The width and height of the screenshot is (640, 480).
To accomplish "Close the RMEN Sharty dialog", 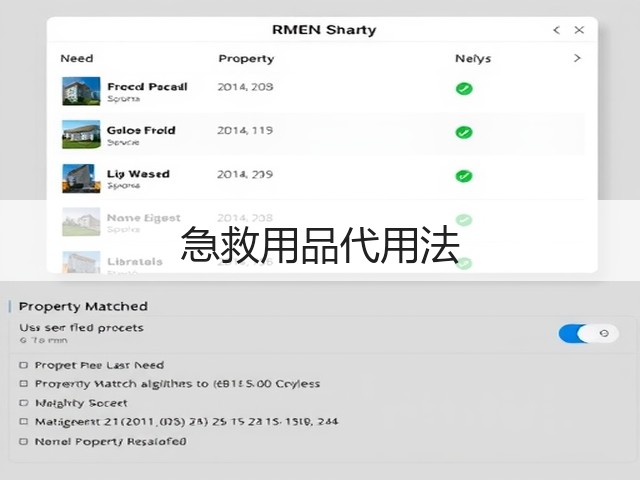I will [x=579, y=30].
